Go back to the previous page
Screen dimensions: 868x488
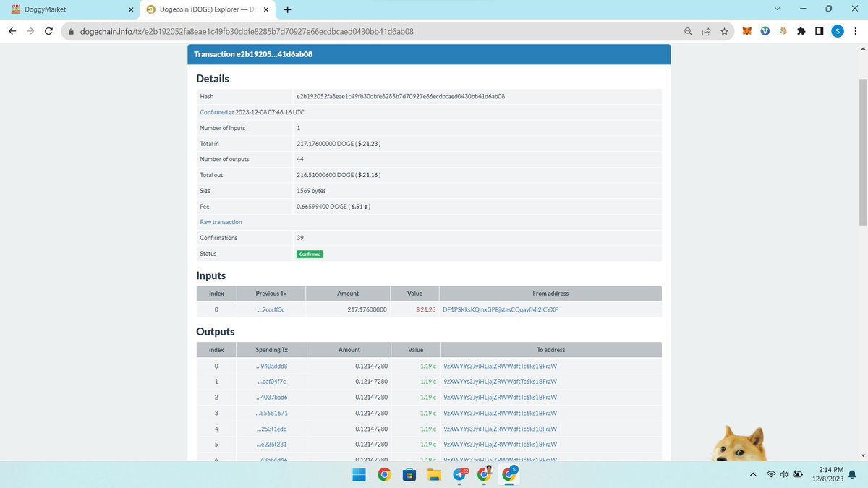click(x=12, y=31)
